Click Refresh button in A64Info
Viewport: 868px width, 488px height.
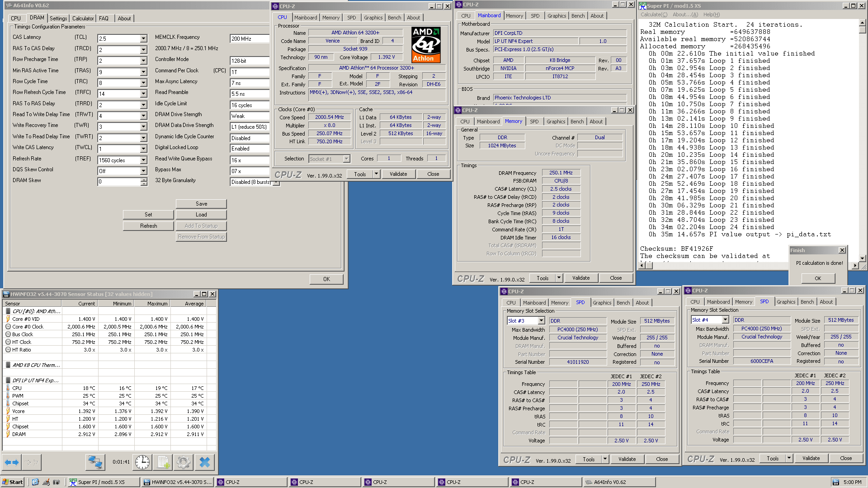click(148, 226)
